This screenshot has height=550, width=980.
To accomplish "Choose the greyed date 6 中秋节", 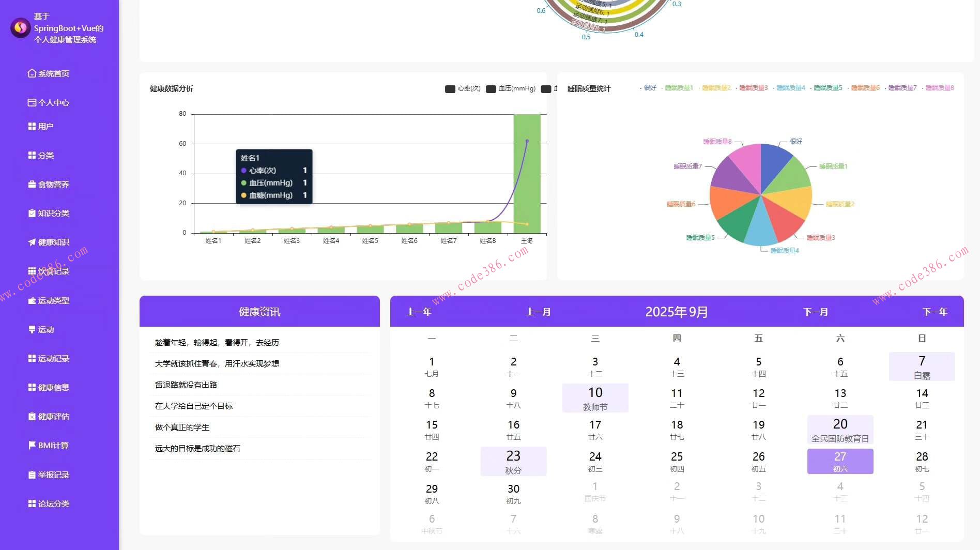I will (432, 524).
